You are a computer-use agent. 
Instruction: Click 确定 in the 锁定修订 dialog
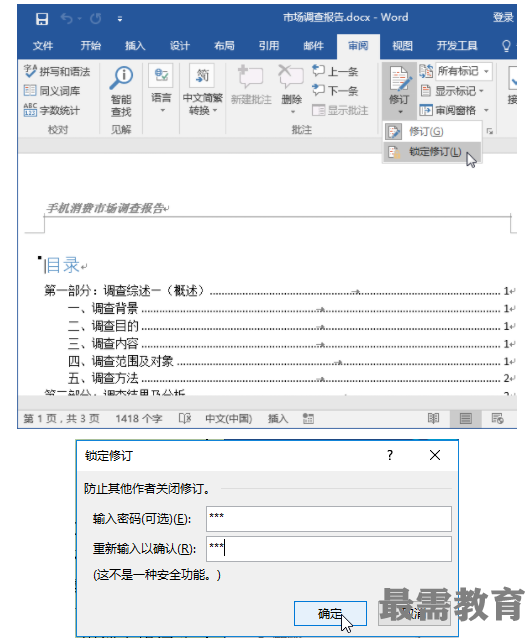pyautogui.click(x=330, y=614)
